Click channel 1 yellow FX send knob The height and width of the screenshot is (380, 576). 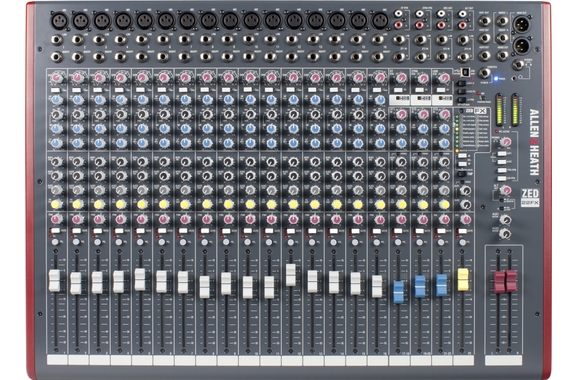pos(57,204)
